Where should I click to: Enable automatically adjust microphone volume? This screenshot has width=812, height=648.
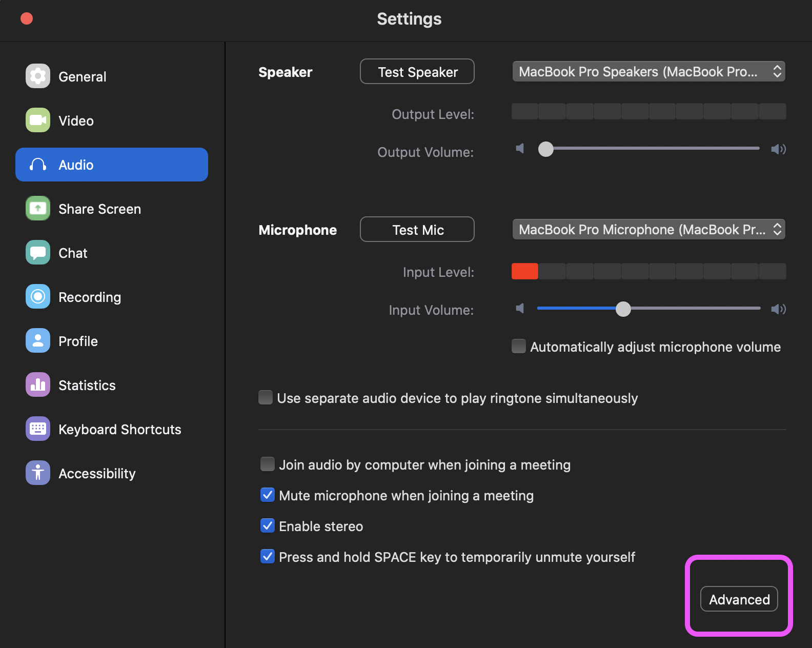click(519, 346)
